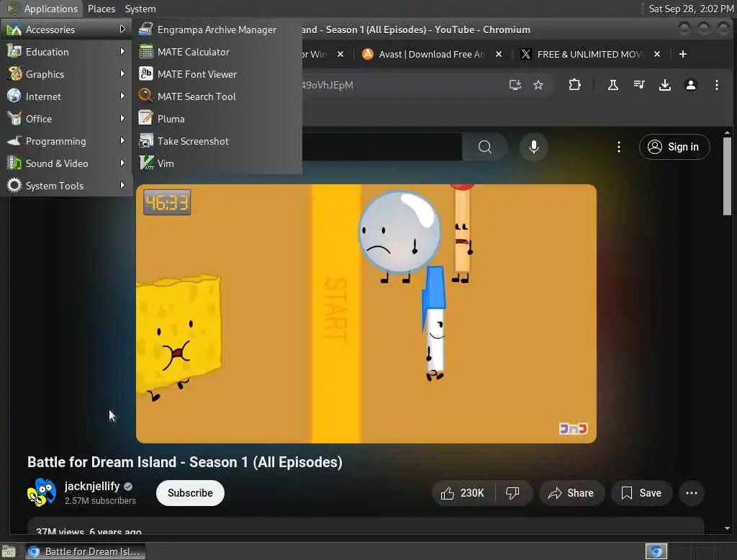Open Engrampa Archive Manager
This screenshot has height=560, width=737.
coord(217,30)
